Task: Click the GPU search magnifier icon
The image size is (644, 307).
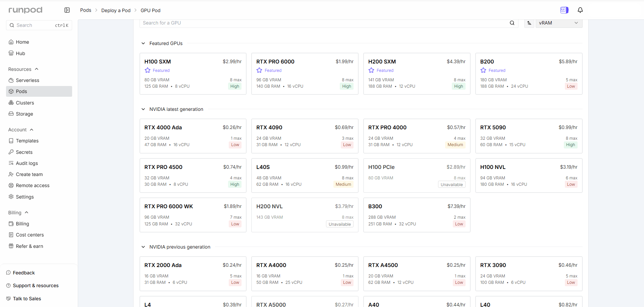Action: pyautogui.click(x=512, y=23)
